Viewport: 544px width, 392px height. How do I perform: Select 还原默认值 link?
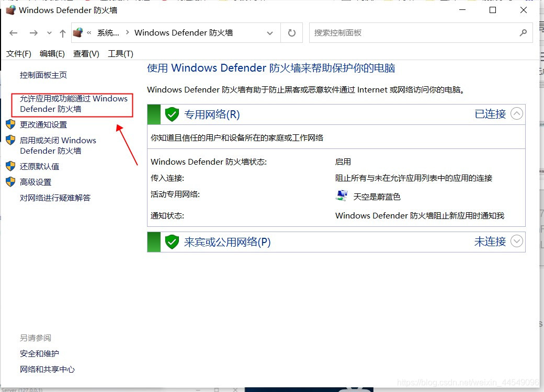40,166
